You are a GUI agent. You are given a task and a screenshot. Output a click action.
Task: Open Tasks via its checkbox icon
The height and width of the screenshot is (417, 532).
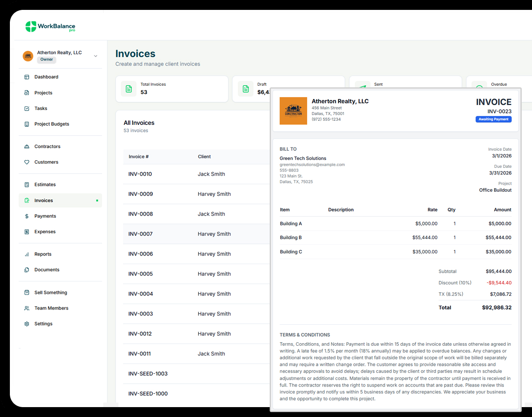point(27,109)
